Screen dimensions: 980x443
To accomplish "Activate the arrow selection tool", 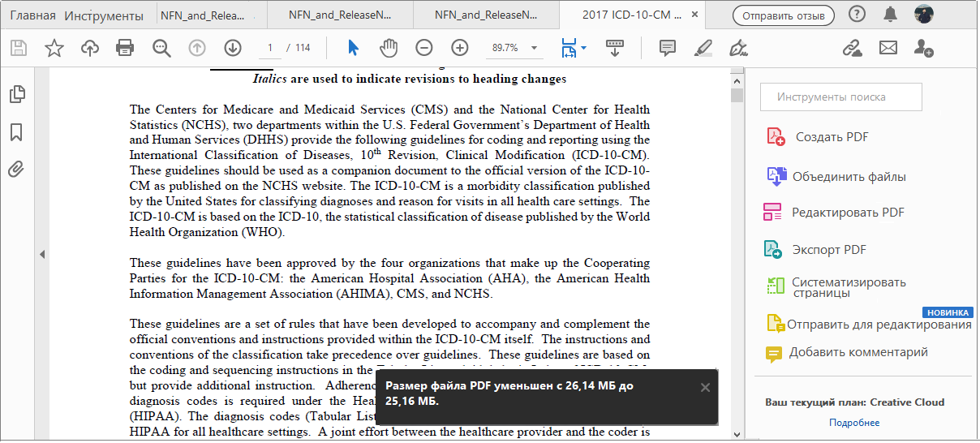I will [353, 48].
